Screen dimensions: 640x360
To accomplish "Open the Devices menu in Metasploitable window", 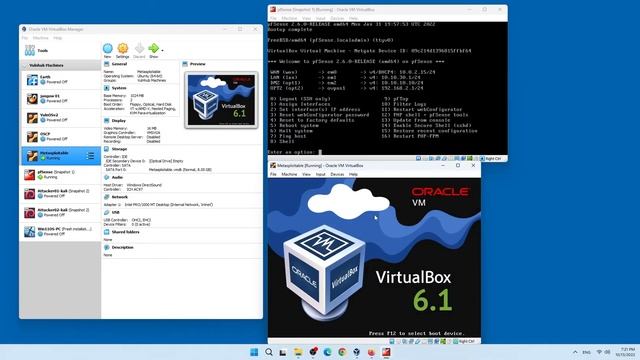I will [x=337, y=174].
